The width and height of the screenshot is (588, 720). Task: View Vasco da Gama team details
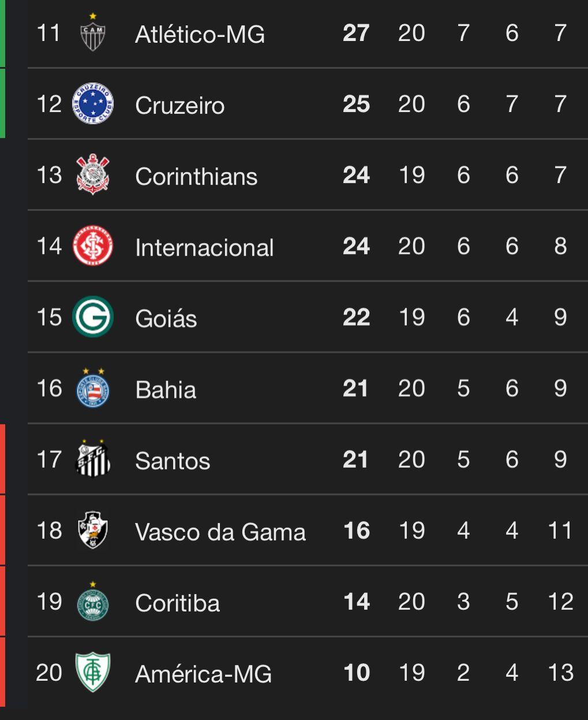[220, 532]
